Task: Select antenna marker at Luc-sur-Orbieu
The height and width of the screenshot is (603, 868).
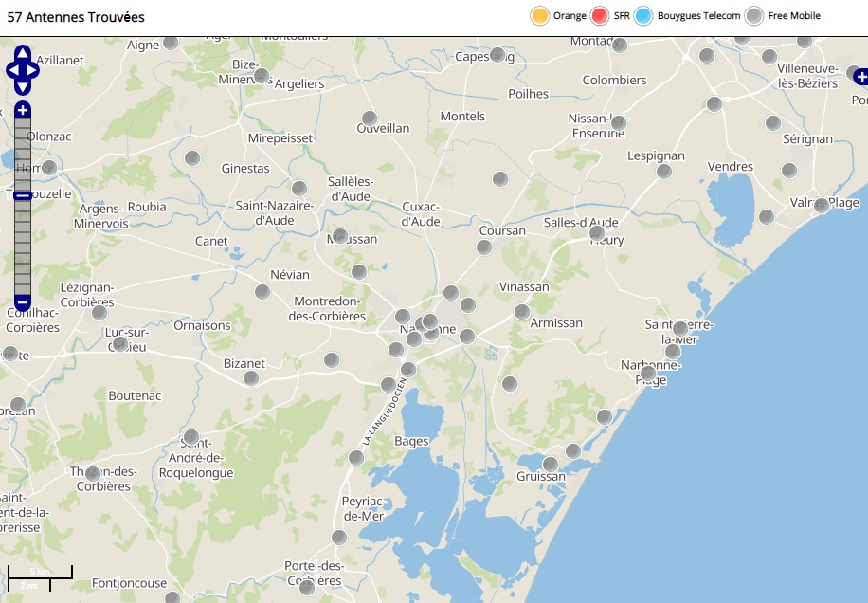Action: tap(120, 344)
